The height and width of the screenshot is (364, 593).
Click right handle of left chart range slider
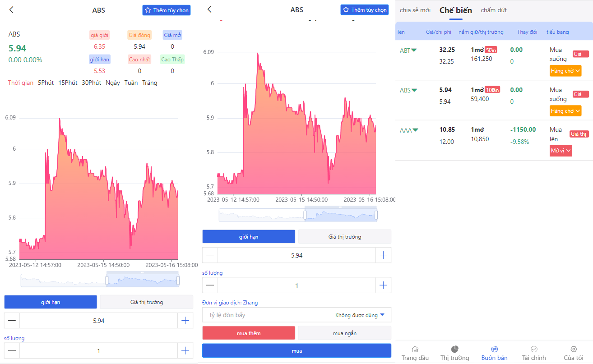(178, 281)
